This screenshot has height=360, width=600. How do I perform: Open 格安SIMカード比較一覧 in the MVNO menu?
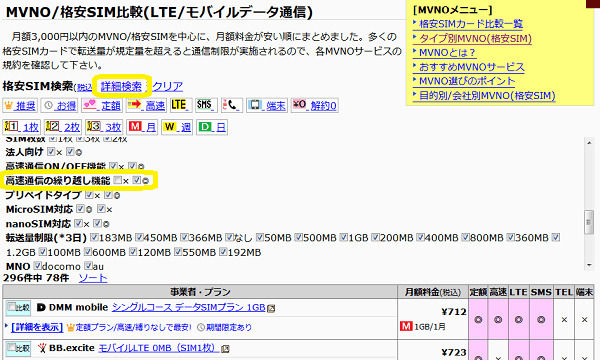click(x=471, y=24)
